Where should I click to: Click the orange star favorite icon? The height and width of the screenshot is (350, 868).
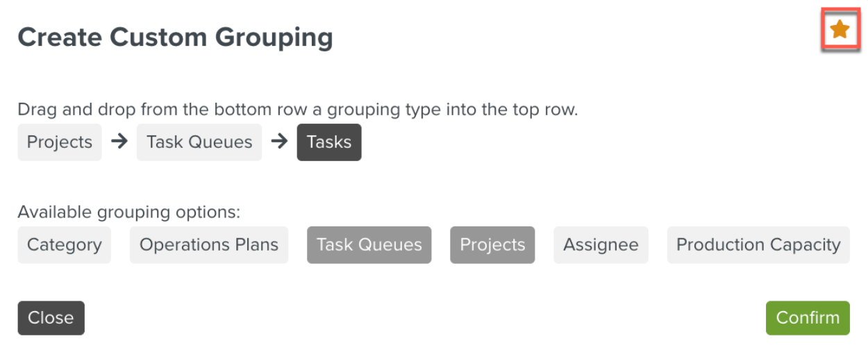tap(840, 30)
